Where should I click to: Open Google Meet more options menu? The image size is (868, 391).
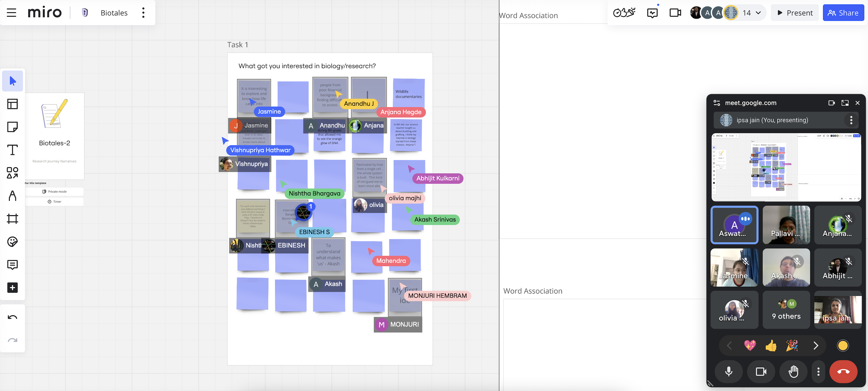819,371
